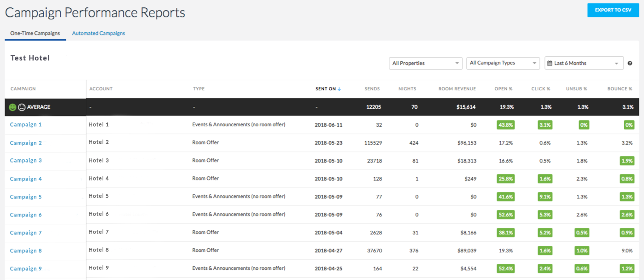Open the Campaign 7 link

click(26, 233)
